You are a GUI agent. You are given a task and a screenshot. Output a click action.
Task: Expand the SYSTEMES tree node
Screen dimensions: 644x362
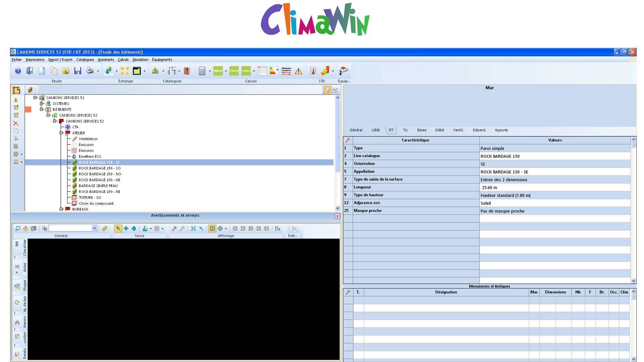tap(42, 104)
